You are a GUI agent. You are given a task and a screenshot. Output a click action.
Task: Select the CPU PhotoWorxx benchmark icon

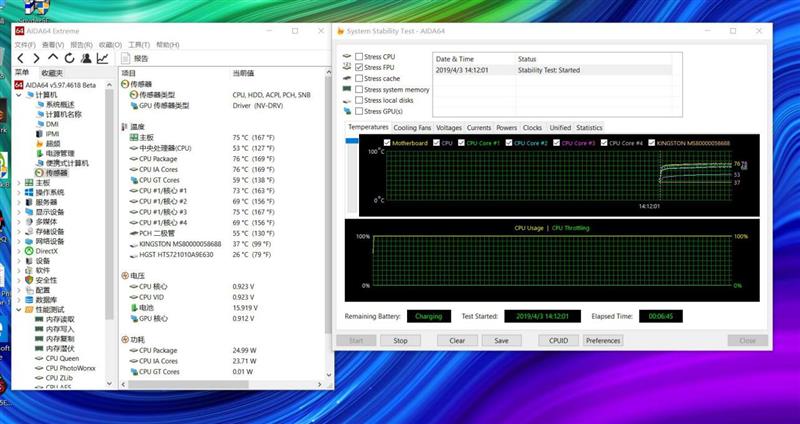pyautogui.click(x=39, y=368)
